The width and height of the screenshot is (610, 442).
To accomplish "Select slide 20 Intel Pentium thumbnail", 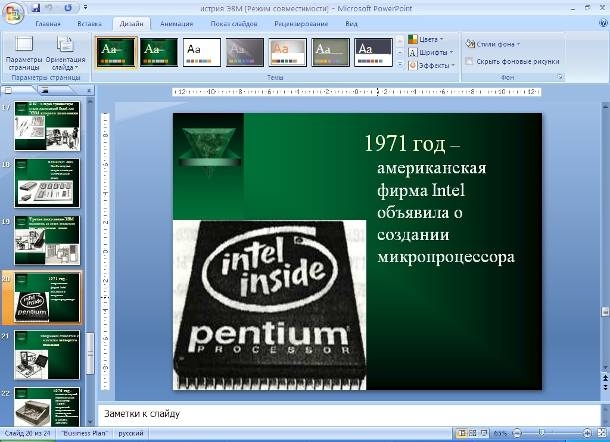I will [x=47, y=297].
